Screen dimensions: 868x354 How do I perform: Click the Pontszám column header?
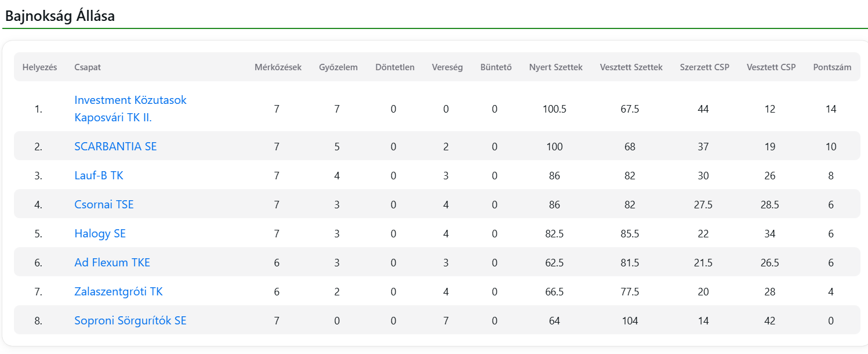[x=832, y=67]
